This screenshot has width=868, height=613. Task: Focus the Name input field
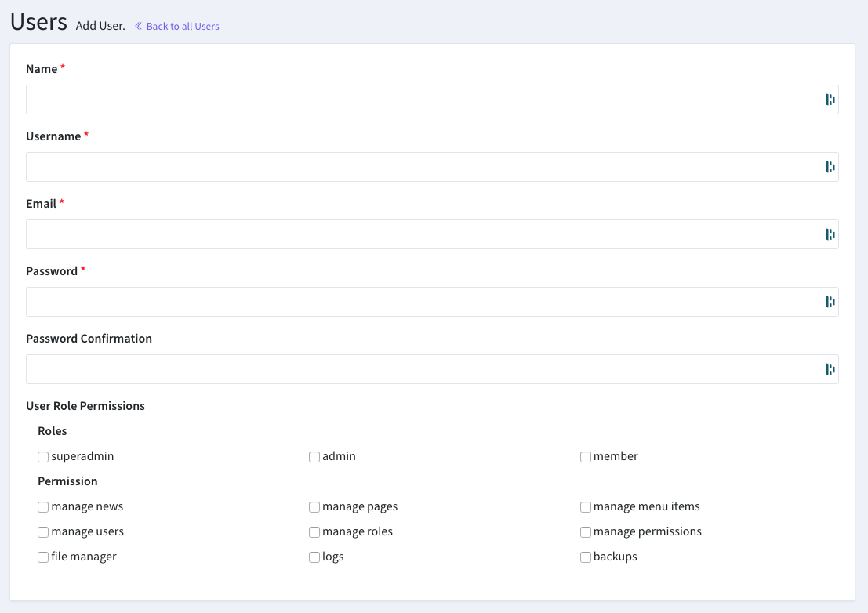click(x=432, y=100)
